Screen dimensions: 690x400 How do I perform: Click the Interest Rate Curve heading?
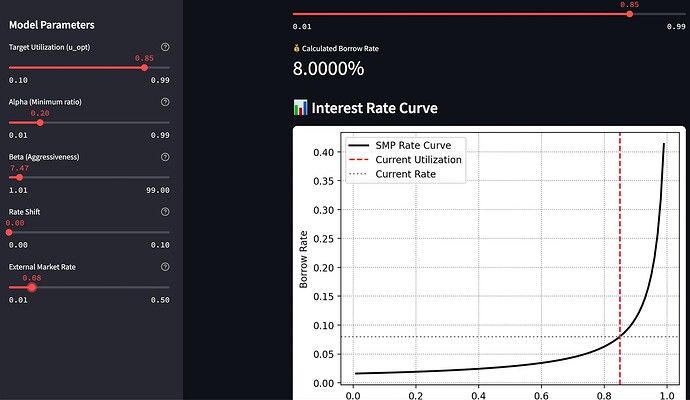click(374, 108)
